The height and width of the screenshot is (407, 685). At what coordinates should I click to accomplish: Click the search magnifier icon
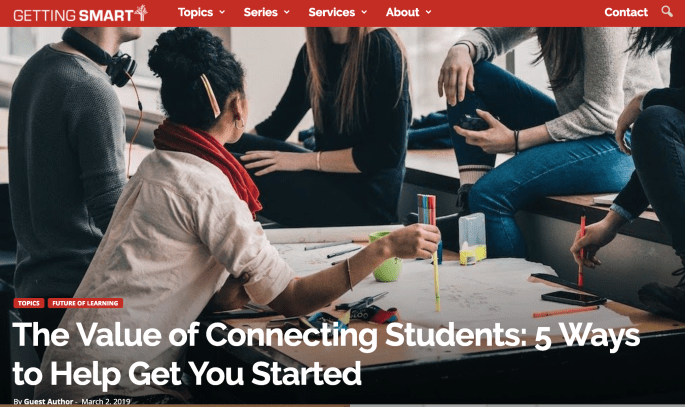[x=667, y=11]
